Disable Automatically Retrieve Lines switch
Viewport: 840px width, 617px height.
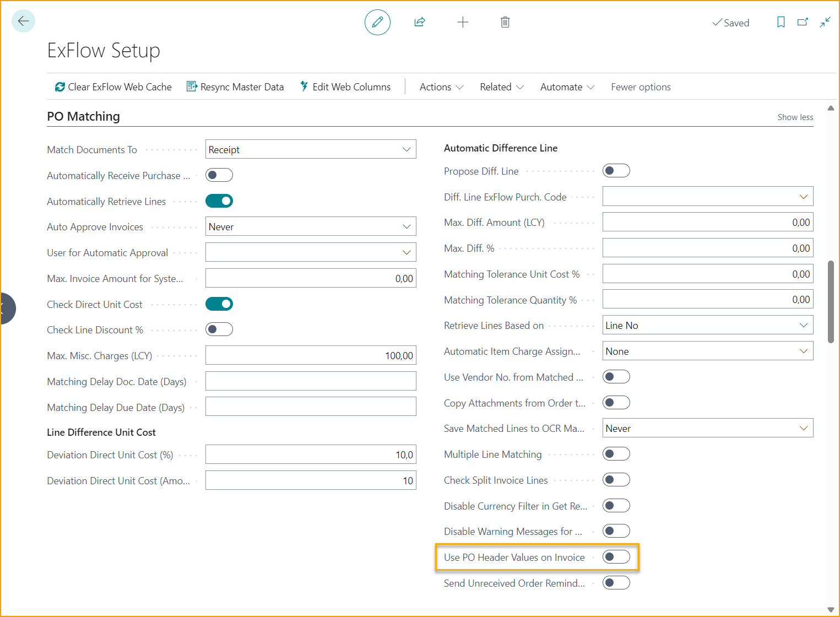click(219, 201)
